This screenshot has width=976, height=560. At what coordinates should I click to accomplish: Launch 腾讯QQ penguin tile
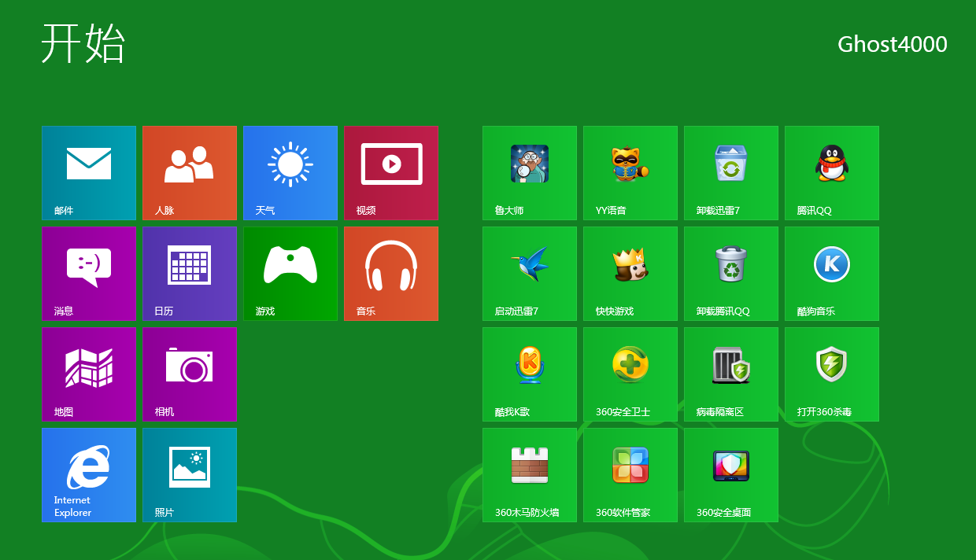832,173
